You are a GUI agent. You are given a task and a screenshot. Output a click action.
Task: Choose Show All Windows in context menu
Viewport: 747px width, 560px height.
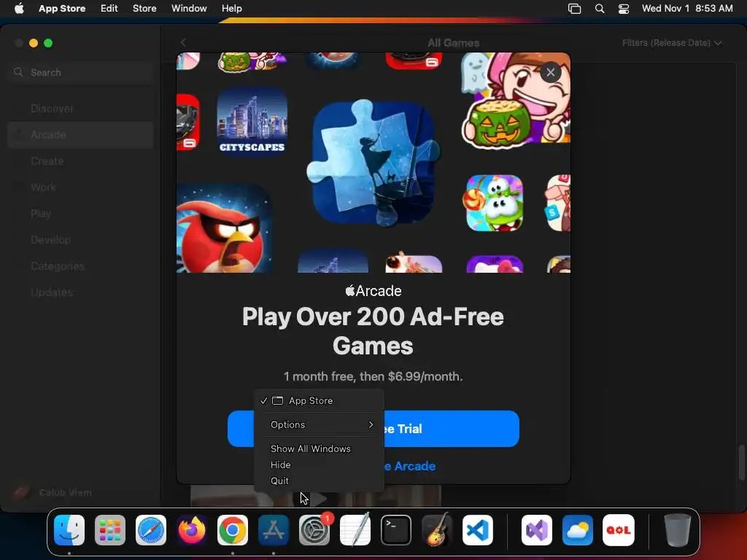[310, 449]
